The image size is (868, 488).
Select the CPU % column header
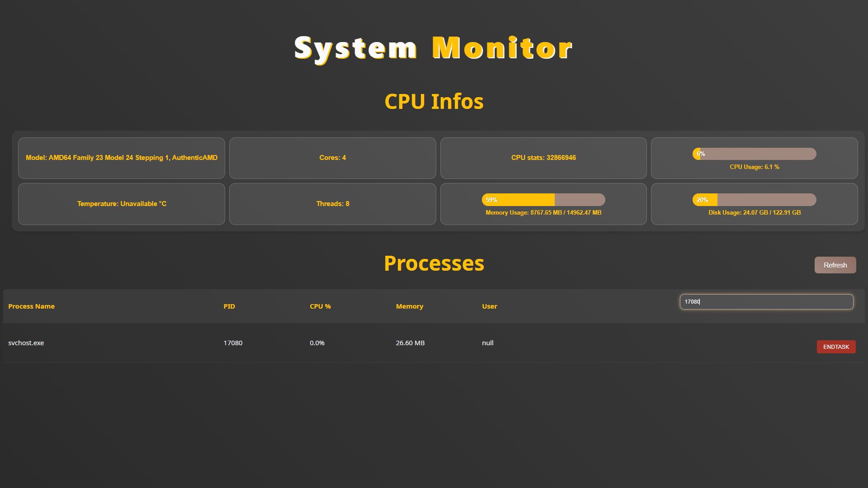(320, 306)
